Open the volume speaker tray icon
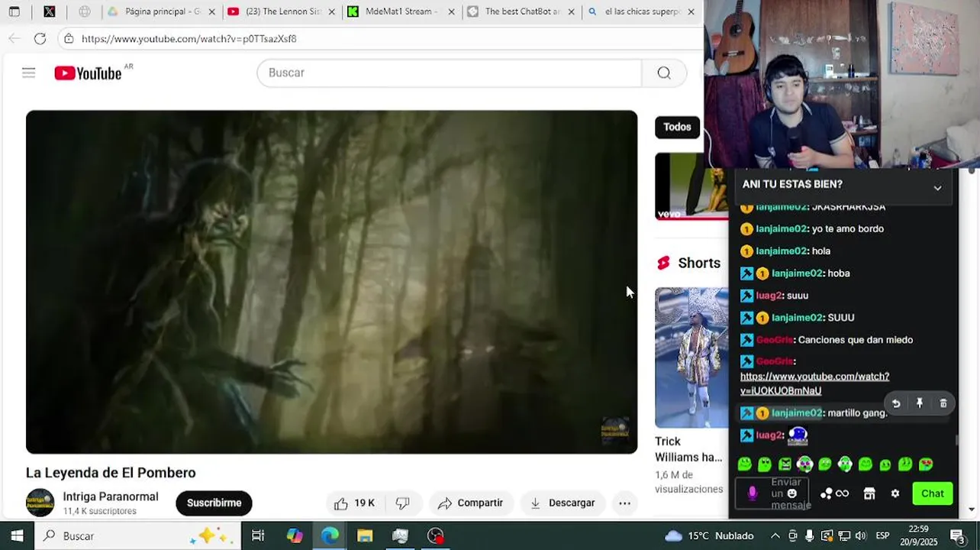Viewport: 980px width, 550px height. [861, 535]
